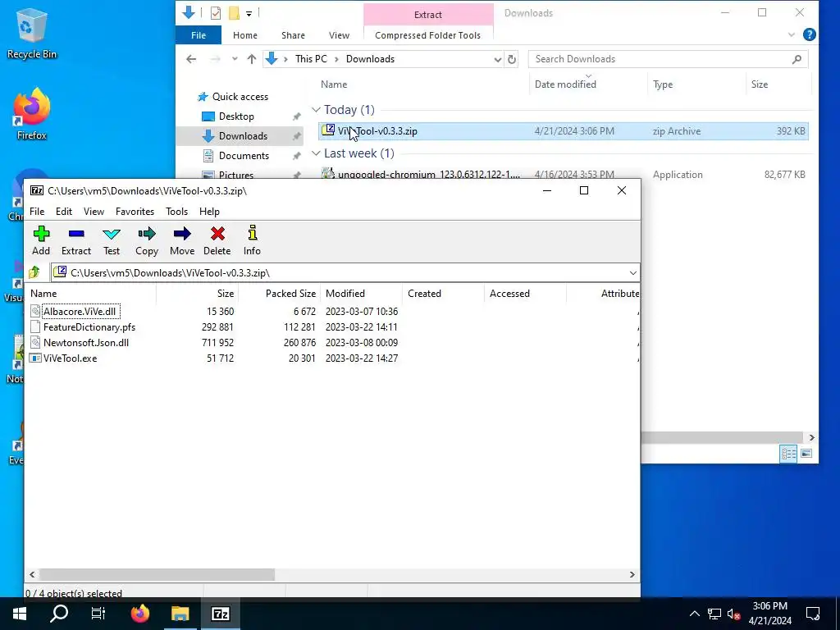Screen dimensions: 840x630
Task: Click the Back arrow in Explorer
Action: coord(191,59)
